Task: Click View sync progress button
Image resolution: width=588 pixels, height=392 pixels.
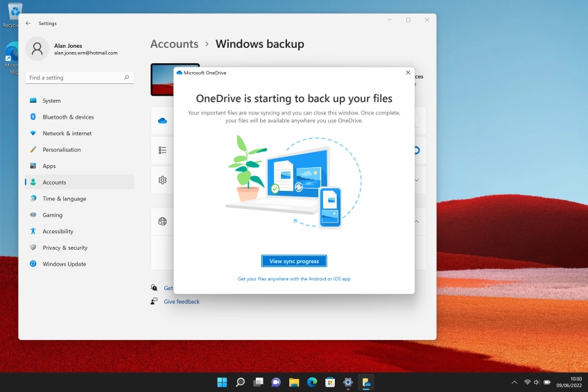Action: (294, 261)
